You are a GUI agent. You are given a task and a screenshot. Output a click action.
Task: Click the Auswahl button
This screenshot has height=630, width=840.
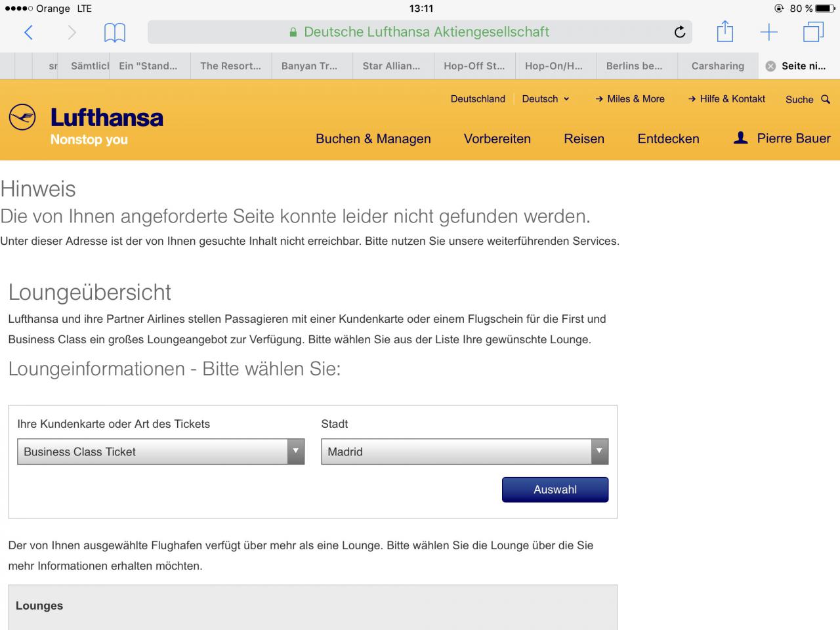[555, 490]
